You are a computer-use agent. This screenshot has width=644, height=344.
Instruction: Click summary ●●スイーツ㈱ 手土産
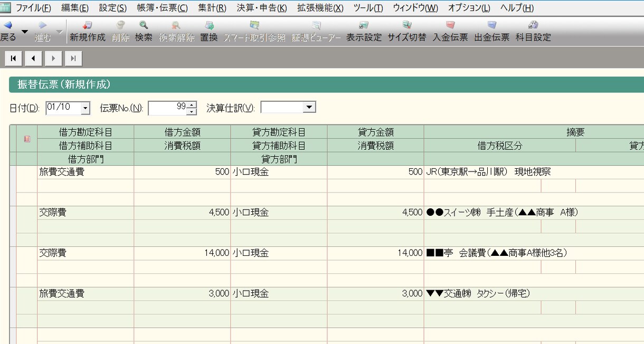(x=502, y=213)
